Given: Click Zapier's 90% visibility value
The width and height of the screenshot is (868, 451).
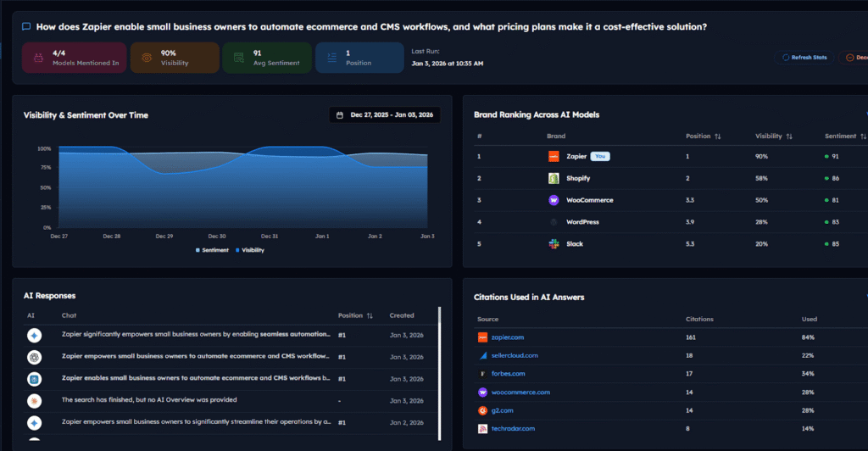Looking at the screenshot, I should point(761,157).
